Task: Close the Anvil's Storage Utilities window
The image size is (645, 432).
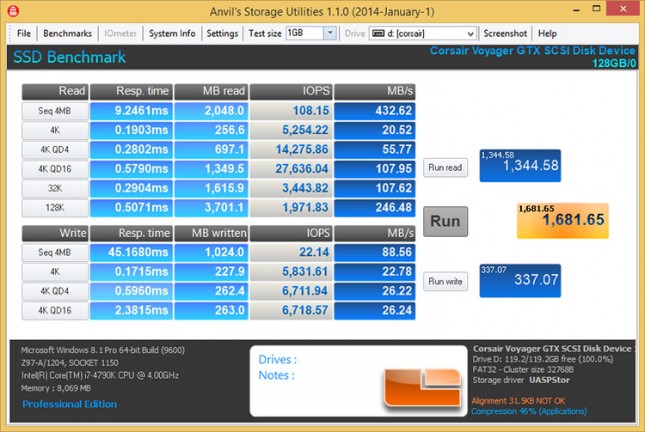Action: pyautogui.click(x=623, y=9)
